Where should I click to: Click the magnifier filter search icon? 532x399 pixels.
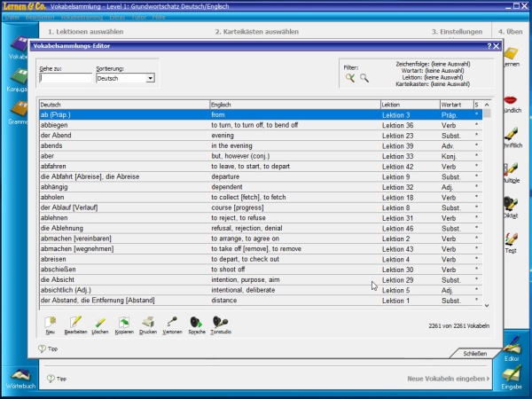[364, 78]
